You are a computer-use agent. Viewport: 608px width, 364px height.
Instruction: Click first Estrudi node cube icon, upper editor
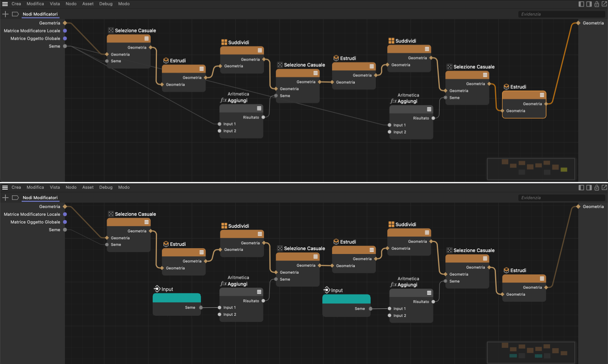[x=166, y=61]
